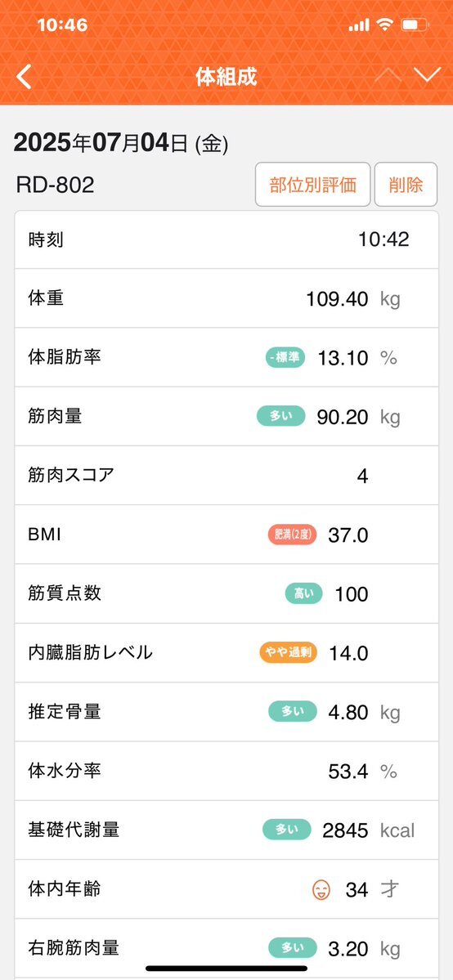
Task: Tap the 高い badge on 筋質点数
Action: point(303,593)
